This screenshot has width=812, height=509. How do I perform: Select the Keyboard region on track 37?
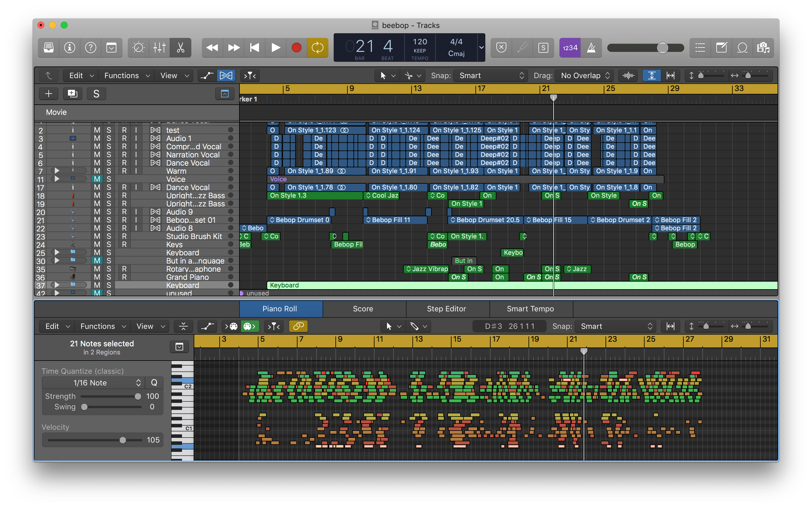[x=522, y=285]
